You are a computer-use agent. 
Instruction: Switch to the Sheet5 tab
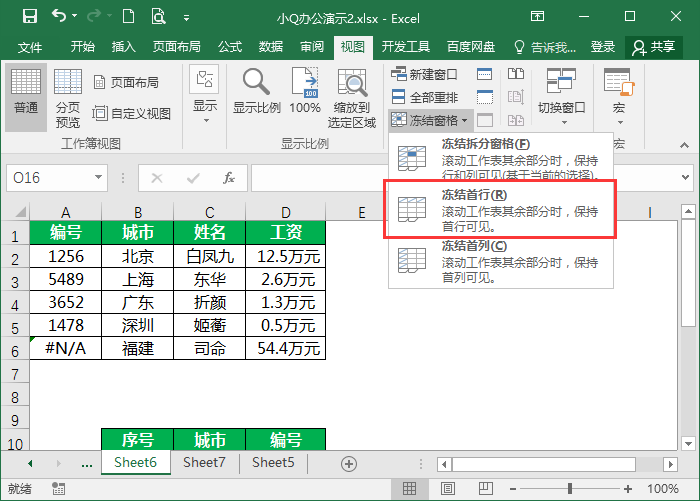tap(273, 462)
